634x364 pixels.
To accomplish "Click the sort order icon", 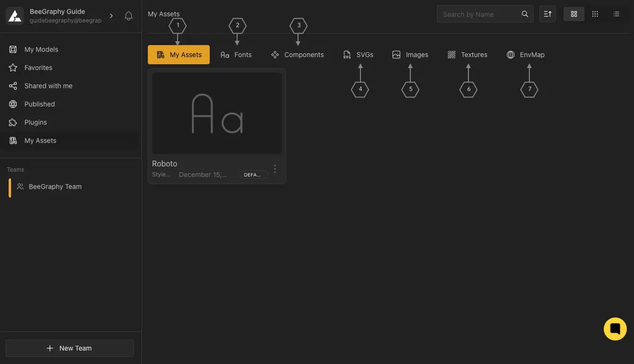I will tap(547, 14).
